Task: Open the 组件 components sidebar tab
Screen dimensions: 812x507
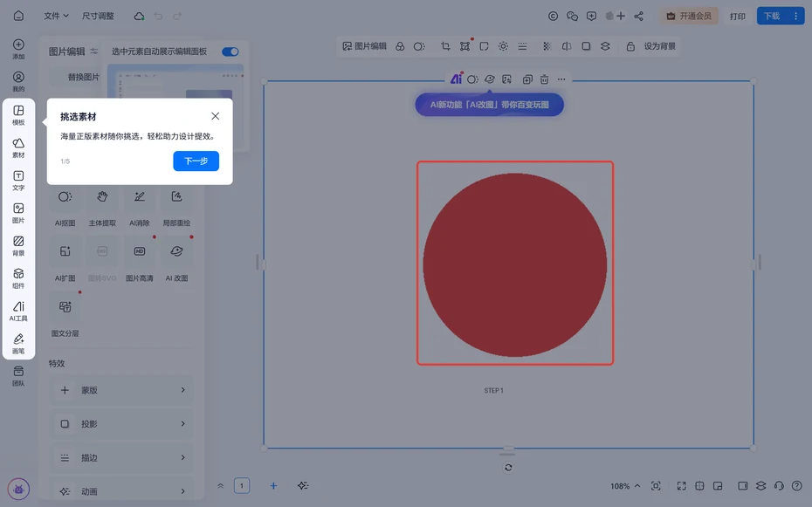Action: pos(18,277)
